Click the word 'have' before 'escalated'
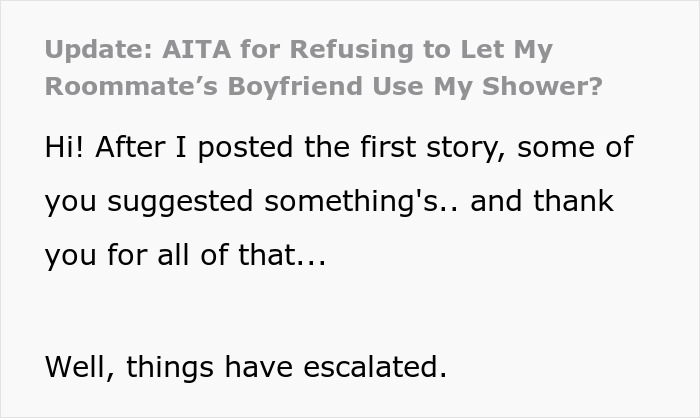Image resolution: width=700 pixels, height=418 pixels. (x=258, y=367)
